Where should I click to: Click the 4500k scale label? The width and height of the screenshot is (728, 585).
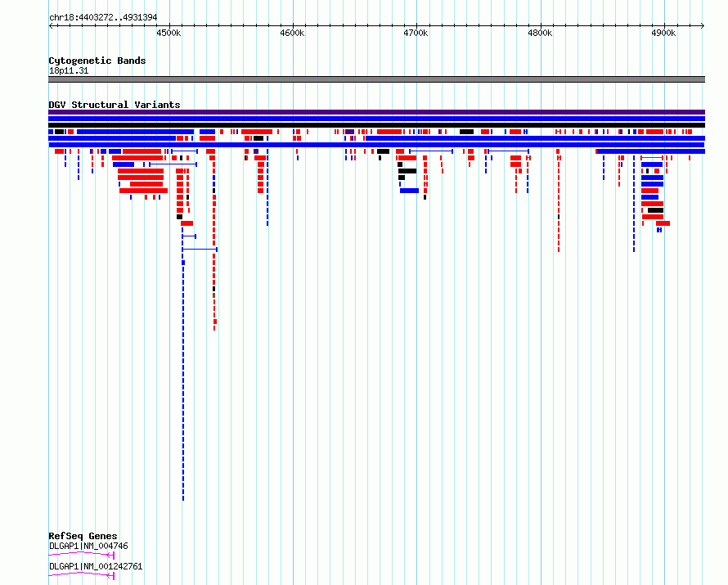point(168,33)
